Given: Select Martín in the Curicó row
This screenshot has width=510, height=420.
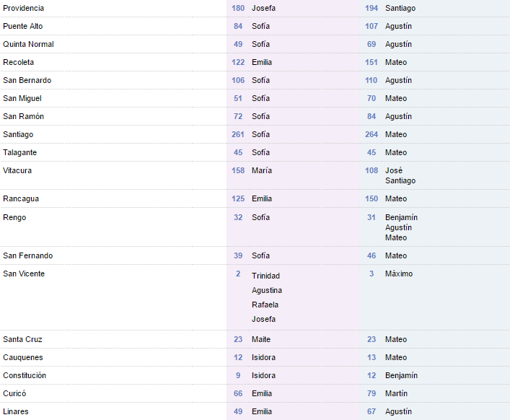Looking at the screenshot, I should point(396,393).
